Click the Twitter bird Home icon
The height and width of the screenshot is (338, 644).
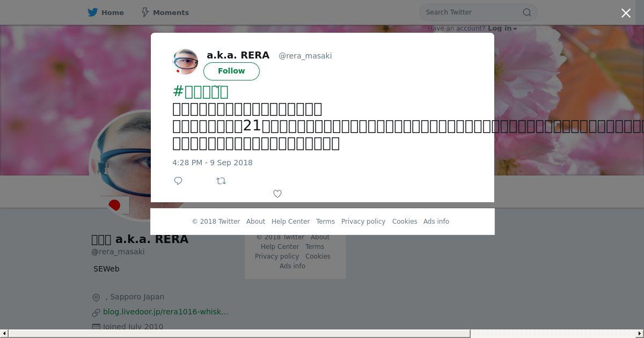[x=93, y=12]
